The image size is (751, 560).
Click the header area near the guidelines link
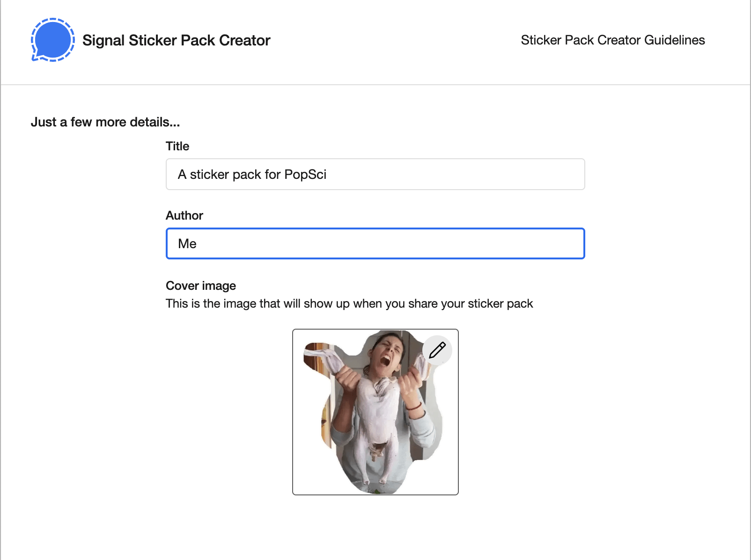pos(612,40)
